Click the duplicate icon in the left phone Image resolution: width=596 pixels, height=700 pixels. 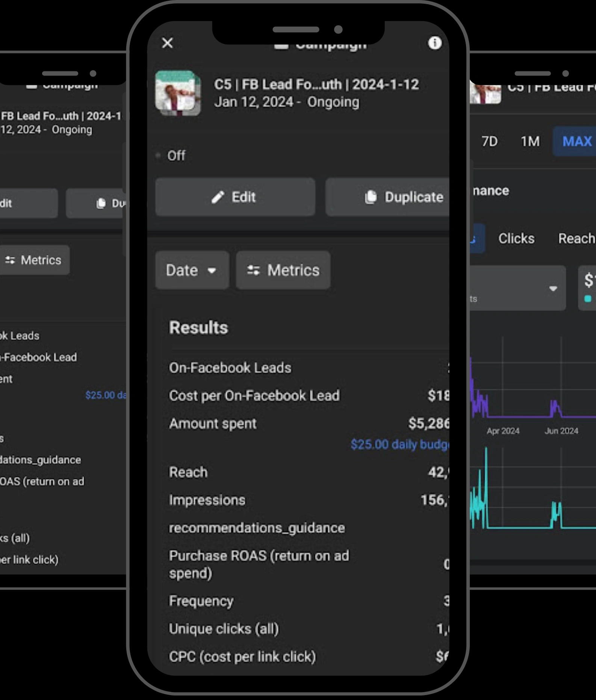pyautogui.click(x=101, y=203)
